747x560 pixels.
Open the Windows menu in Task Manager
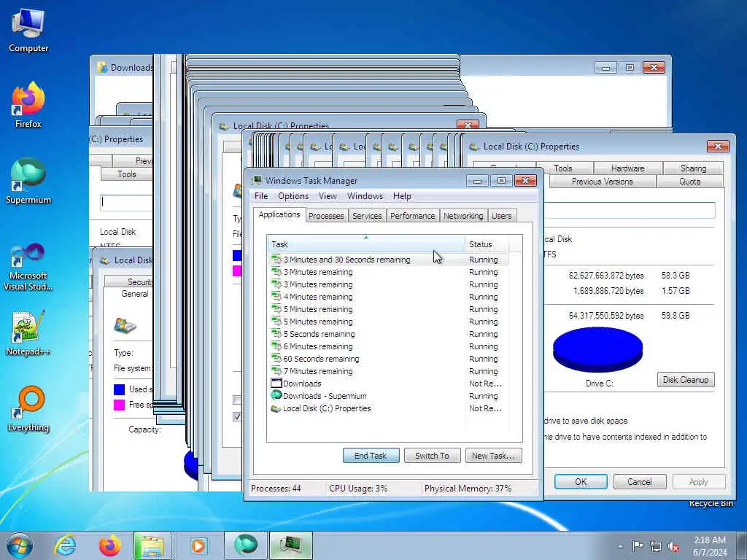(x=365, y=196)
